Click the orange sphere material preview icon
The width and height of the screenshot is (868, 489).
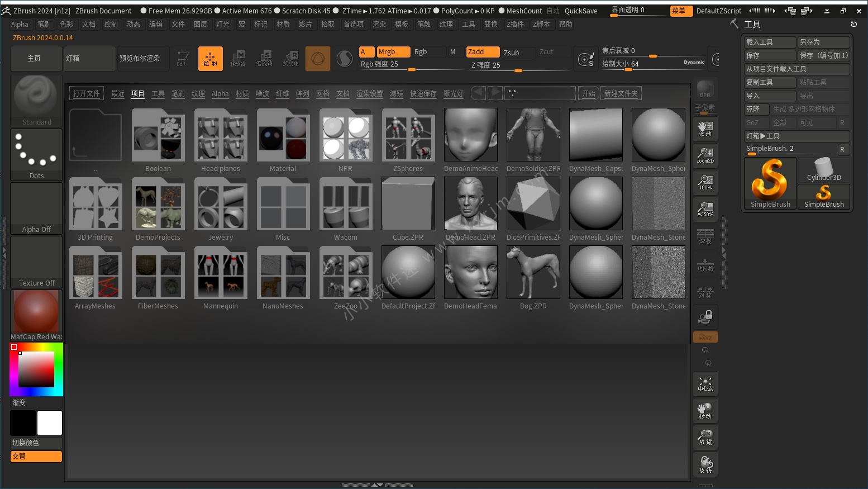pos(317,59)
